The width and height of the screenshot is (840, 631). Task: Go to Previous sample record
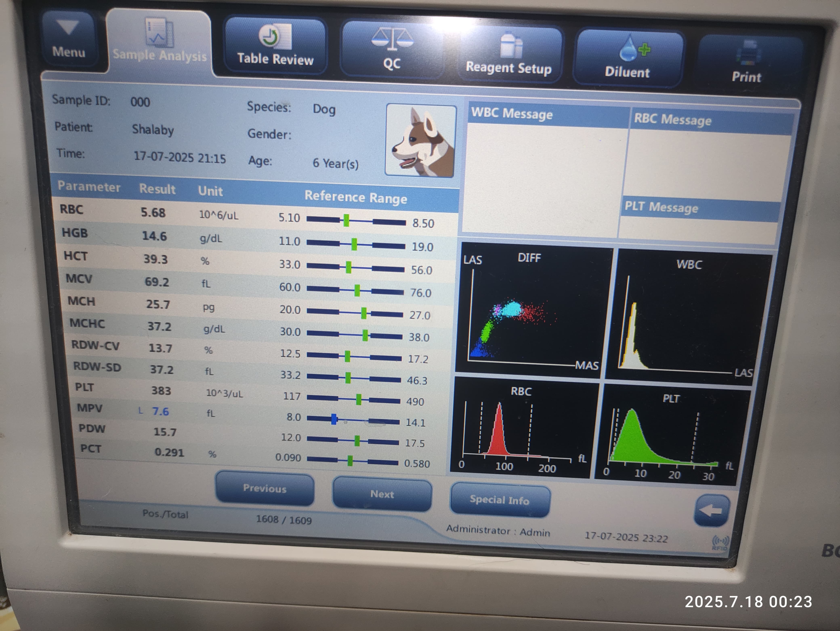tap(265, 489)
